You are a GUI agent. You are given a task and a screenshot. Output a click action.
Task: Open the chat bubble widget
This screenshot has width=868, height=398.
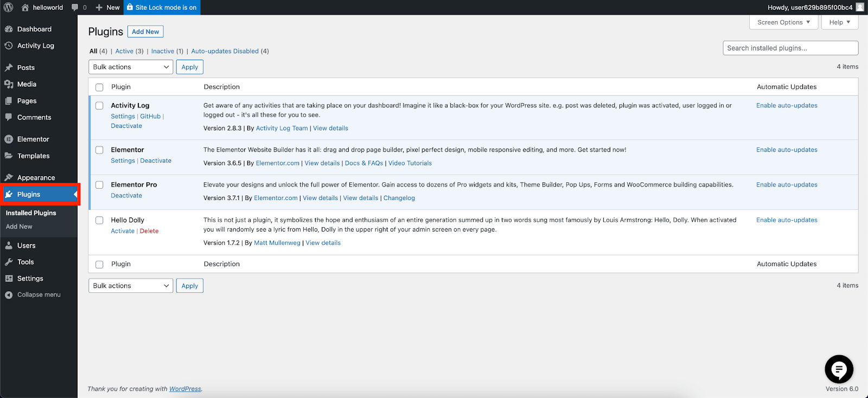[x=839, y=369]
